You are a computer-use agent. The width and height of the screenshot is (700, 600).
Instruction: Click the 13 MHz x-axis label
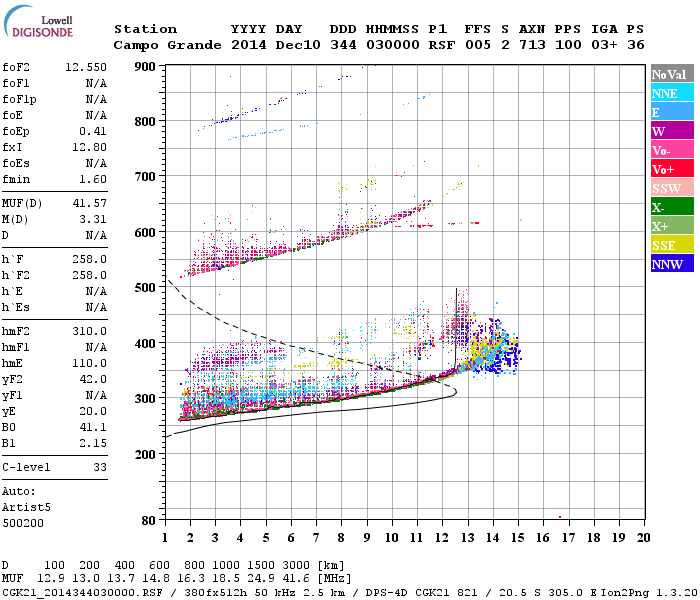pos(467,538)
